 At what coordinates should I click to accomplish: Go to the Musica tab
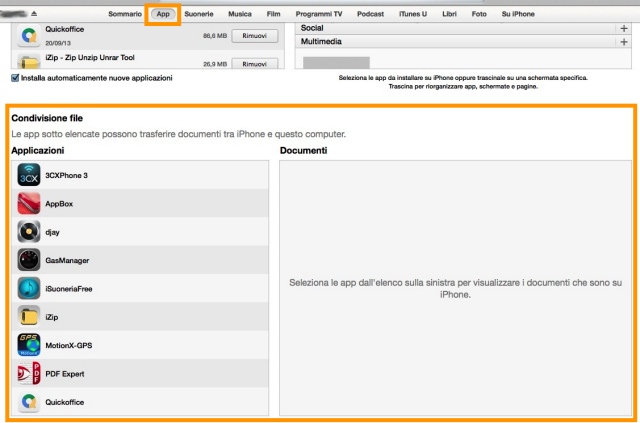[x=240, y=14]
